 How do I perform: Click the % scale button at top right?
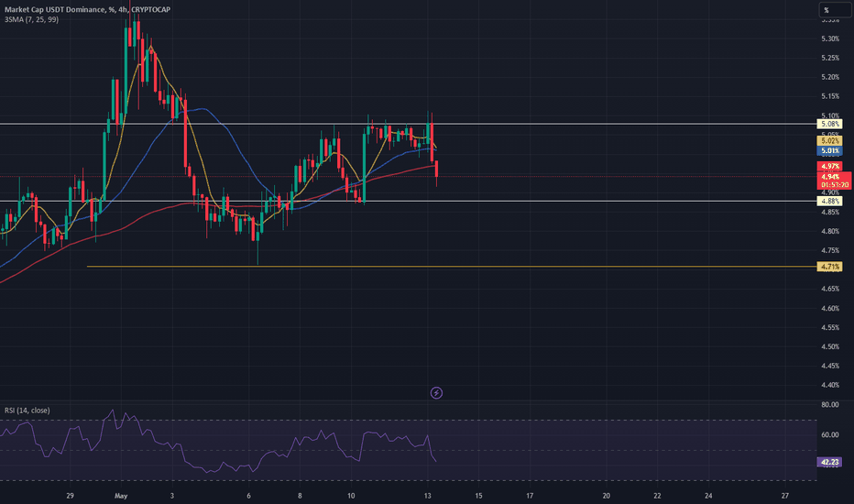[x=835, y=10]
